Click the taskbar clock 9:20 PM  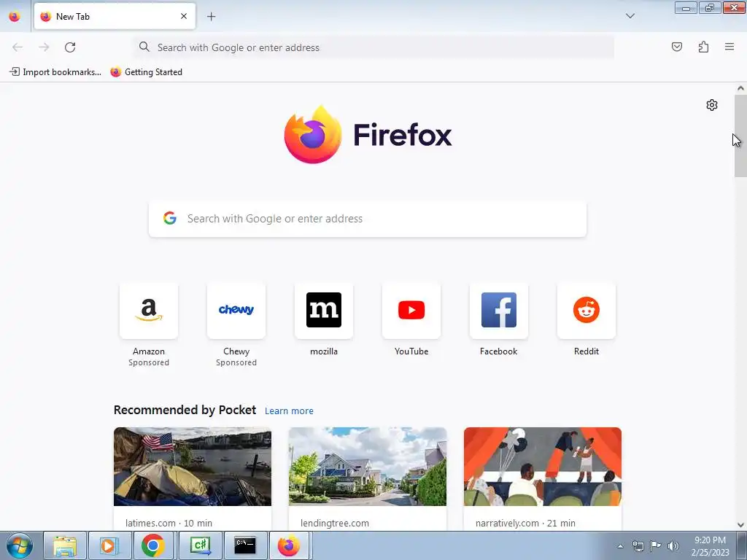pos(710,540)
